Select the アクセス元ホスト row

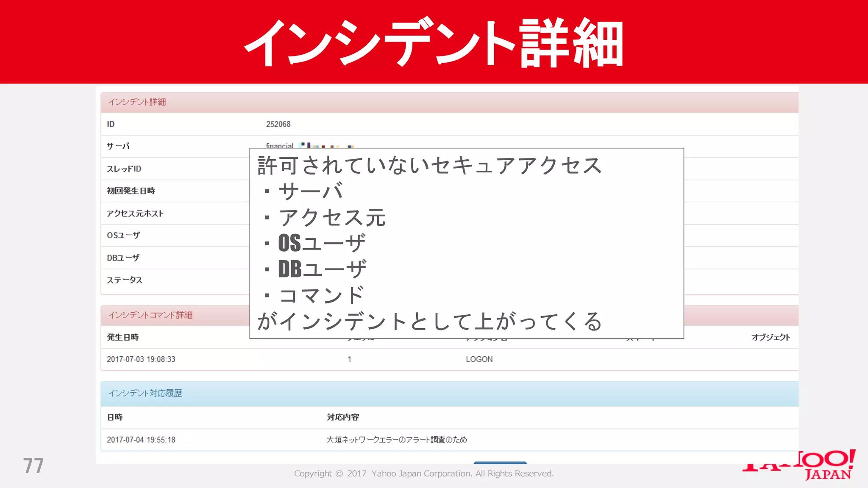135,213
